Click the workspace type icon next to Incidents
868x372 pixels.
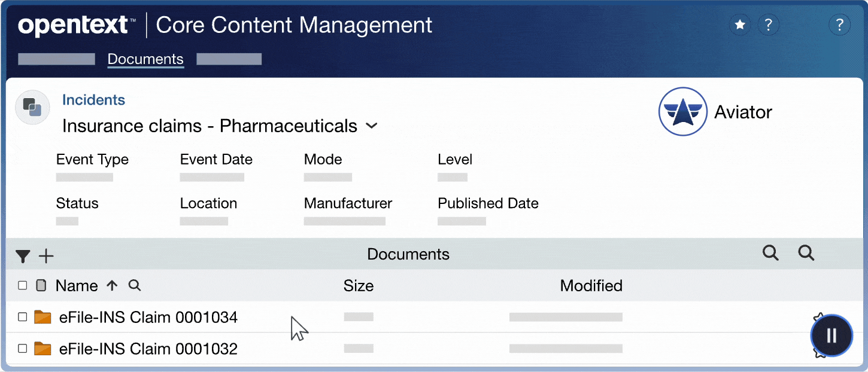point(32,106)
